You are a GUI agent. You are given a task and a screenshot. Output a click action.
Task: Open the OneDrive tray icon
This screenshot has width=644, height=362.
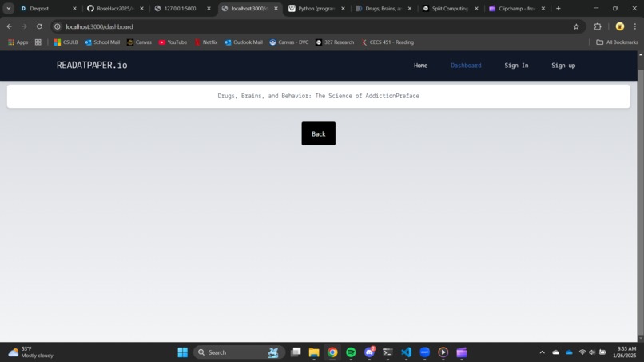(569, 352)
